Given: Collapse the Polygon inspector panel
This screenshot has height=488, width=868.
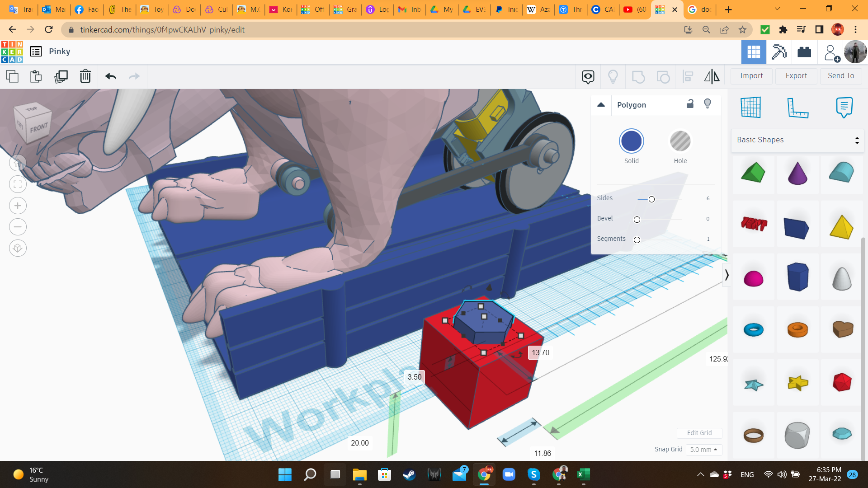Looking at the screenshot, I should click(601, 105).
